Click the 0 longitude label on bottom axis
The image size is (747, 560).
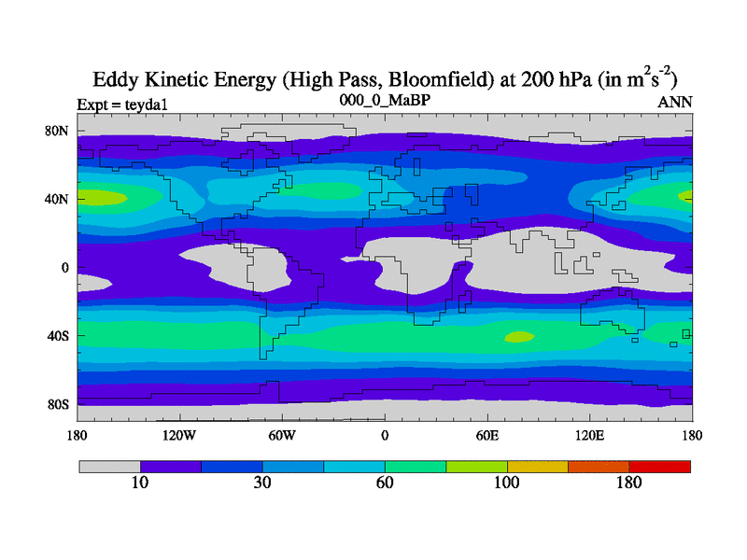(384, 435)
